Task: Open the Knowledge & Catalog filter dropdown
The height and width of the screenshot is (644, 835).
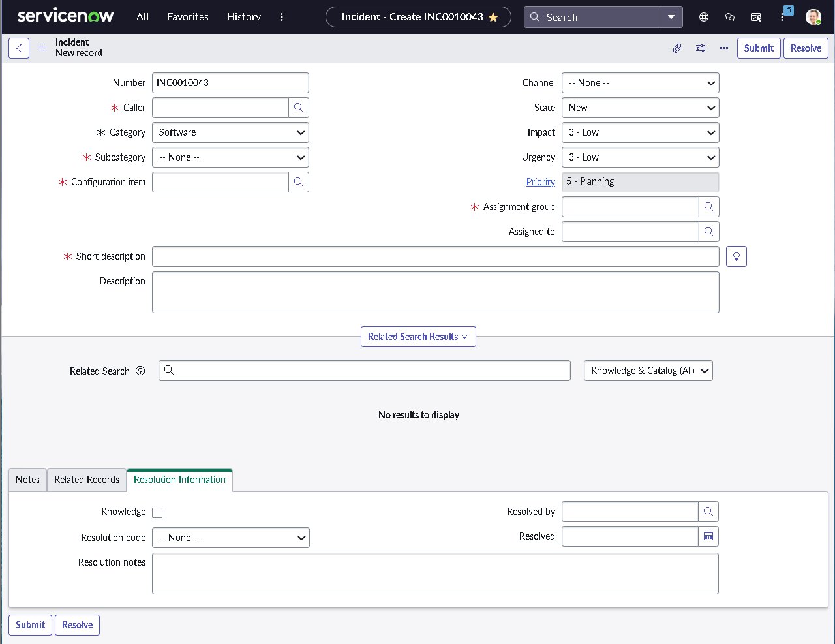Action: click(x=648, y=370)
